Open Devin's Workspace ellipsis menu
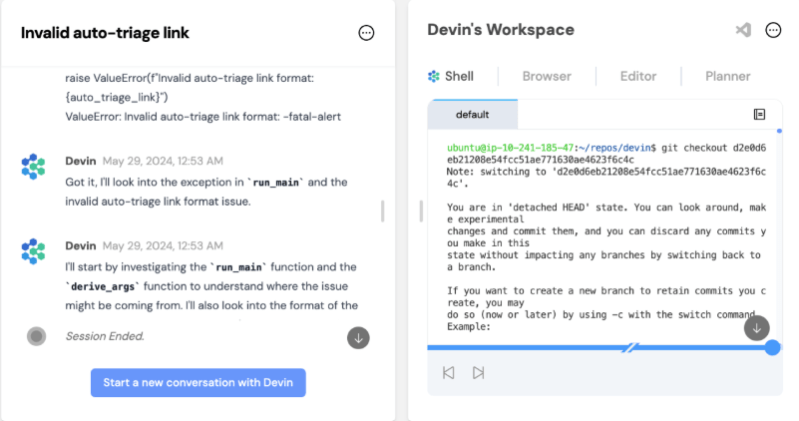Image resolution: width=799 pixels, height=421 pixels. (x=773, y=30)
